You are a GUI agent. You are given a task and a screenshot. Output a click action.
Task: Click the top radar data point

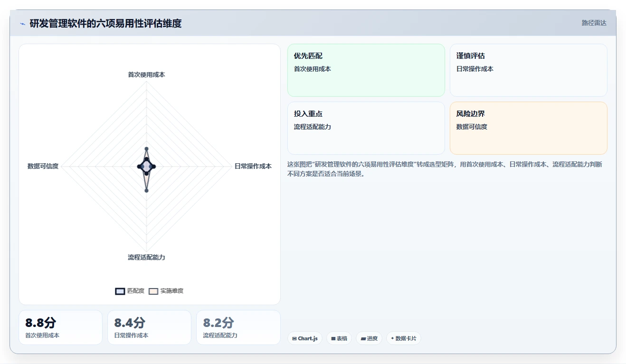pos(146,149)
